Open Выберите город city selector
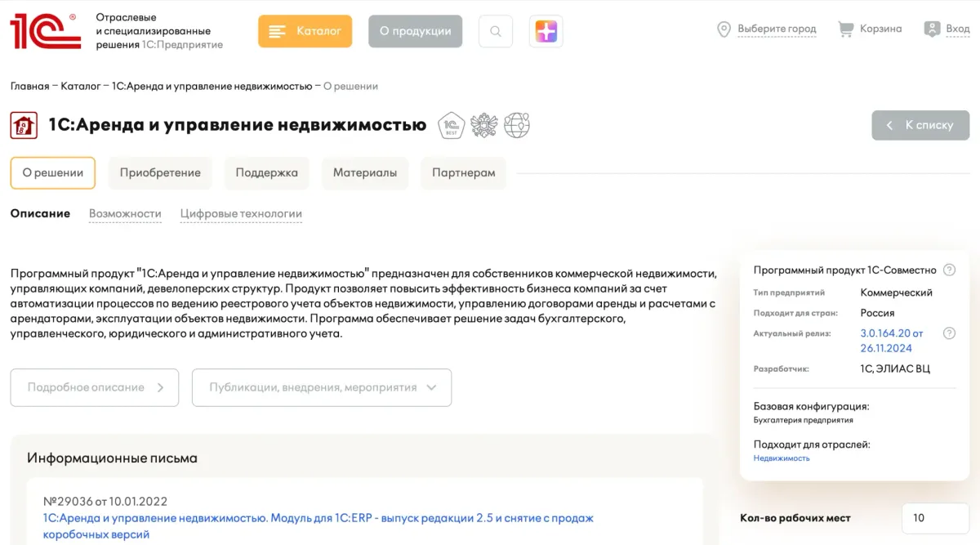This screenshot has width=980, height=545. pyautogui.click(x=767, y=29)
